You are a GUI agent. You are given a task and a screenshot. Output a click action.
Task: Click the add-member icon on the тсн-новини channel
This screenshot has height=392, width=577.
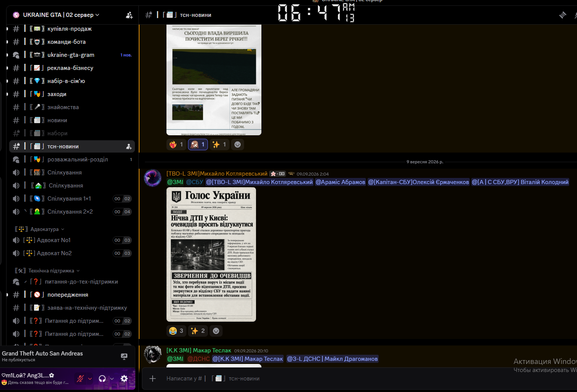pyautogui.click(x=129, y=146)
